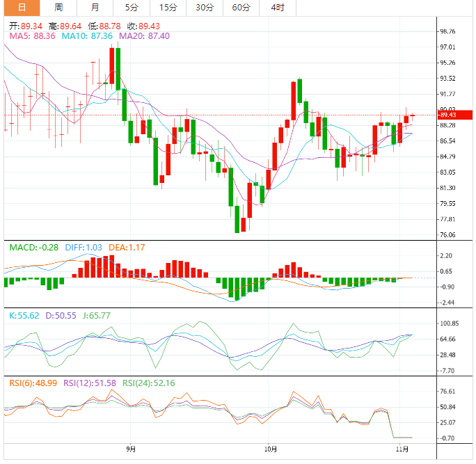476x464 pixels.
Task: Open the 月 monthly chart tab
Action: coord(95,8)
